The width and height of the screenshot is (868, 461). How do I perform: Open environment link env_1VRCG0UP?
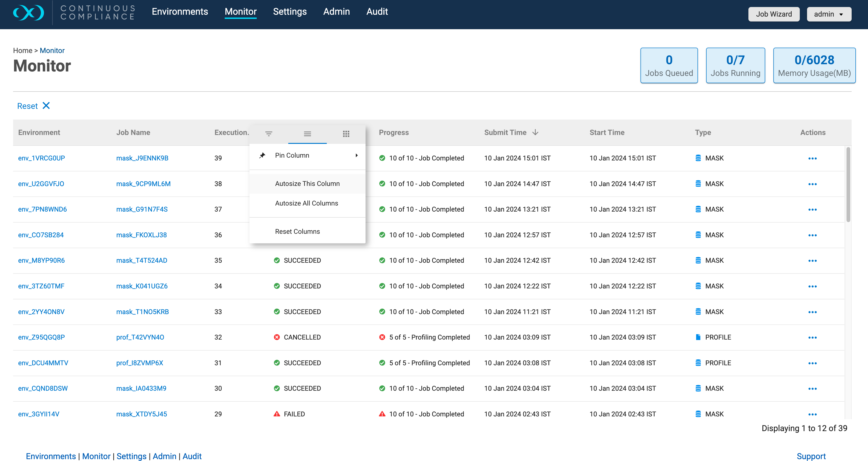pyautogui.click(x=41, y=158)
